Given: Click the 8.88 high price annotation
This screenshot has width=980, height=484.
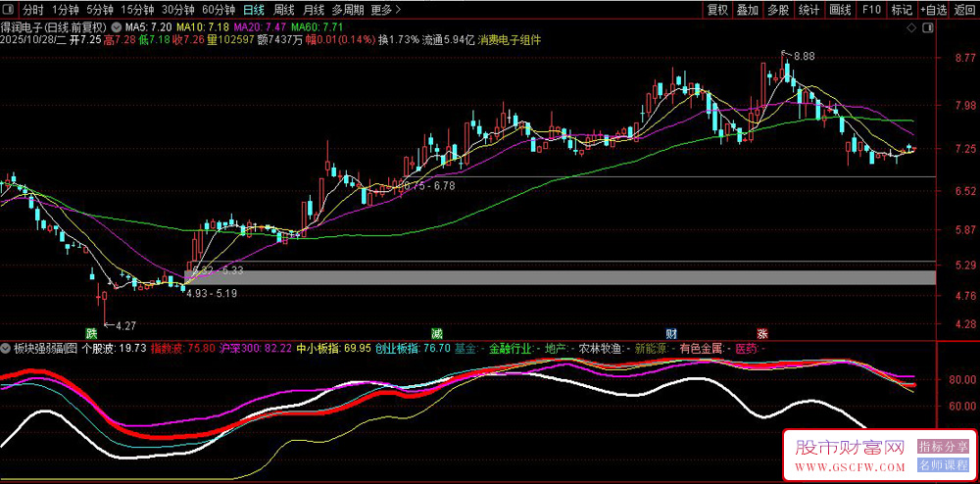Looking at the screenshot, I should tap(805, 56).
